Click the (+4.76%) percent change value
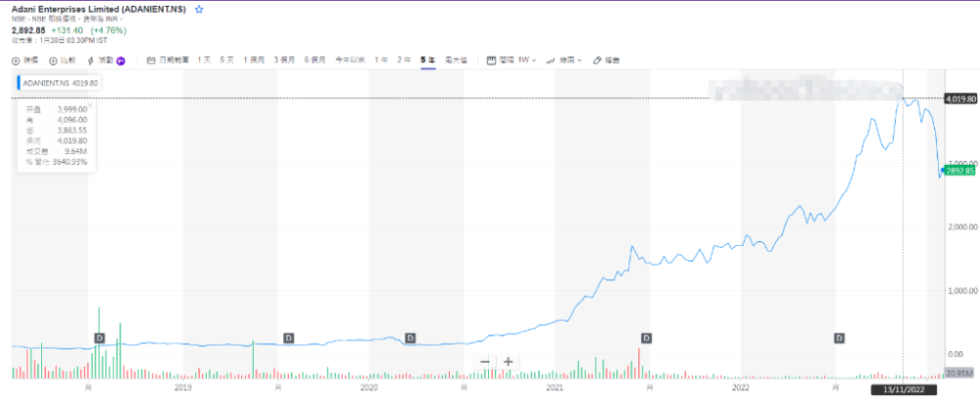The height and width of the screenshot is (403, 980). [109, 30]
